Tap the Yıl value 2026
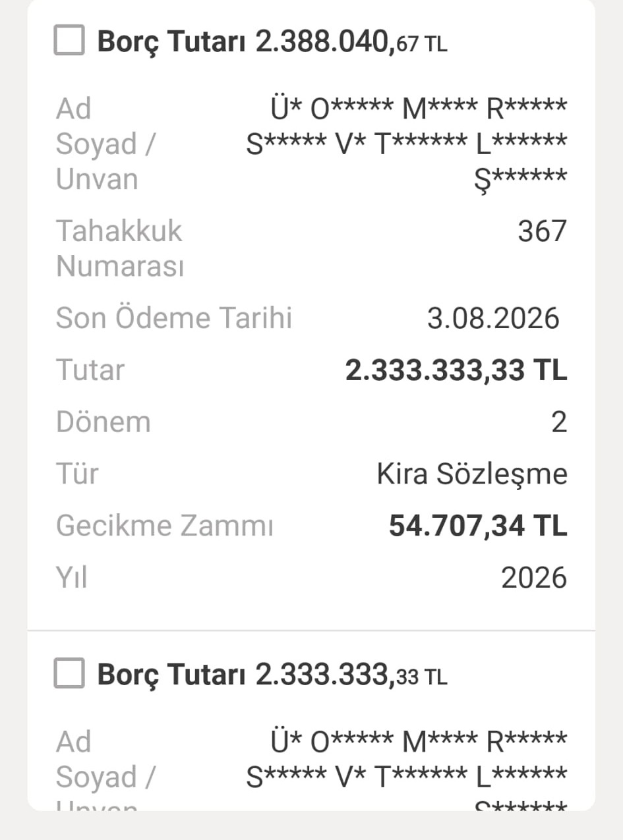Viewport: 623px width, 840px height. click(534, 578)
